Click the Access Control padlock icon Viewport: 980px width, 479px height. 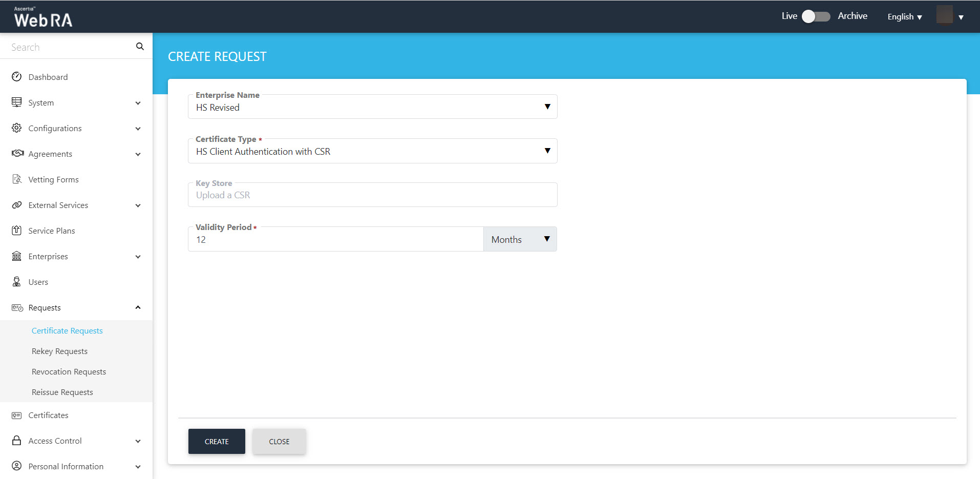click(x=17, y=441)
